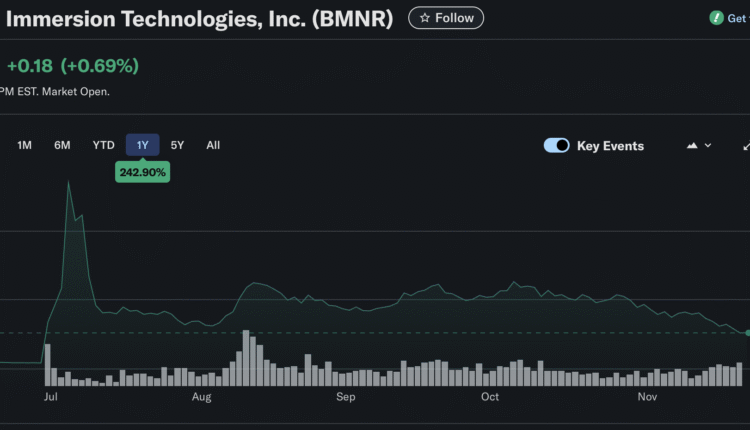
Task: Expand the chart type chevron dropdown
Action: [708, 146]
